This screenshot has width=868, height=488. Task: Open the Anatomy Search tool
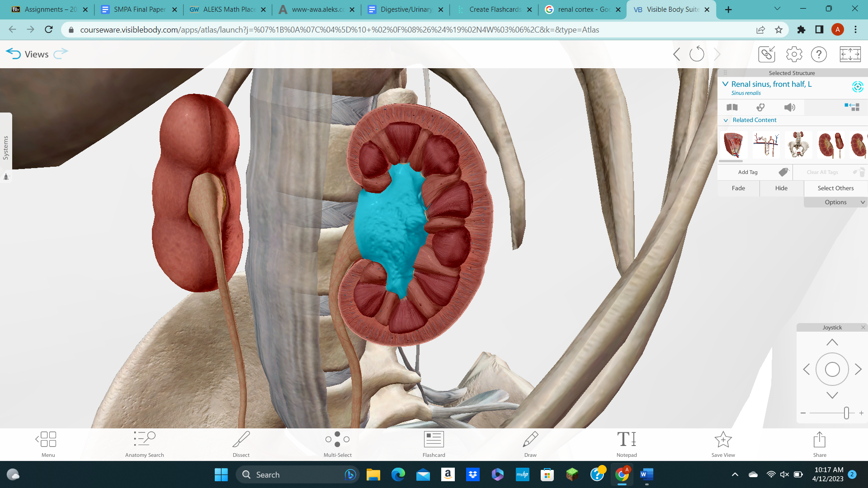point(144,444)
